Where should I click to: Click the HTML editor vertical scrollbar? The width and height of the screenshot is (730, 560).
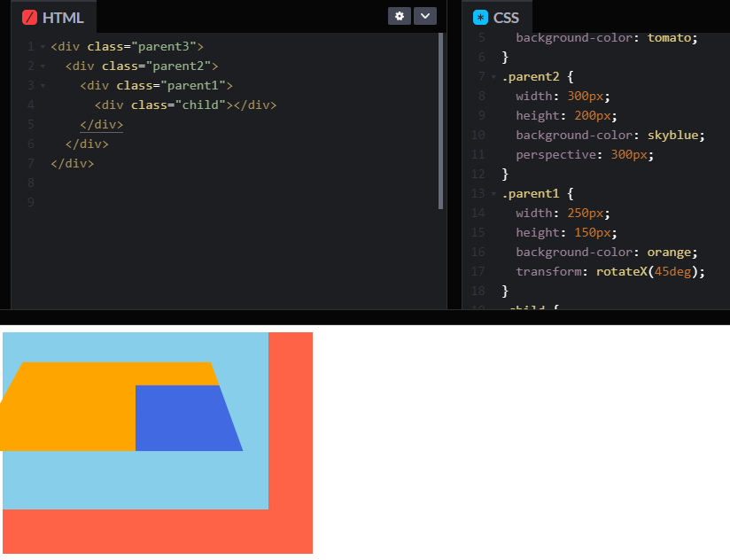coord(440,121)
